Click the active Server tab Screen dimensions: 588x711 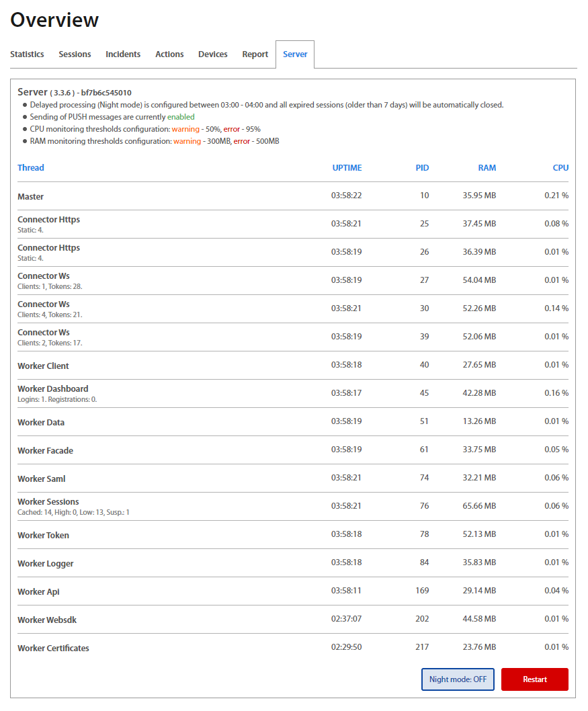tap(295, 54)
